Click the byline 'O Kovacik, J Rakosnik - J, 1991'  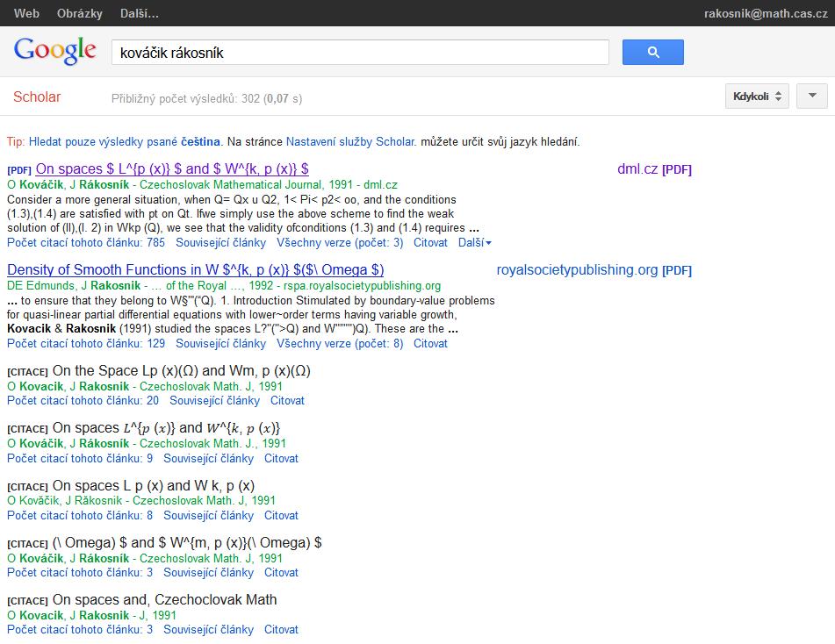coord(91,615)
